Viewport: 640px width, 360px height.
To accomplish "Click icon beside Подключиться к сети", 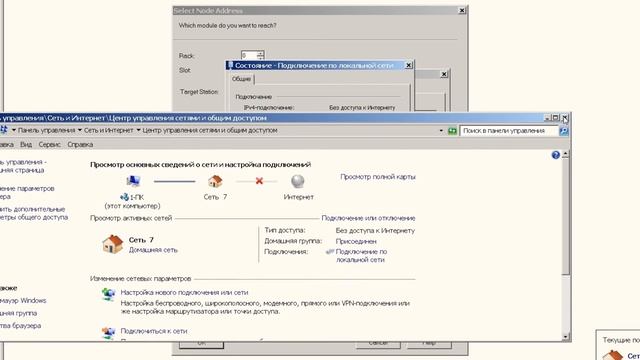I will (x=108, y=333).
